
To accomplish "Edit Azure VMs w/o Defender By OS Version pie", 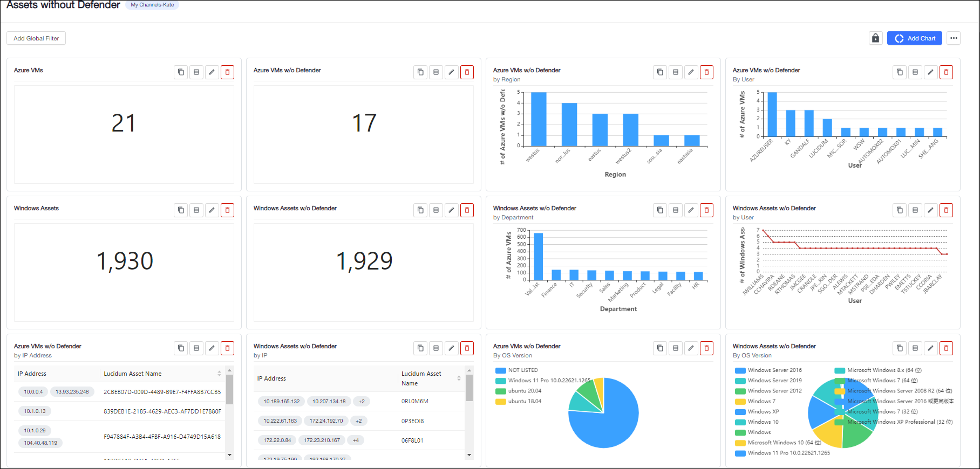I will [691, 348].
